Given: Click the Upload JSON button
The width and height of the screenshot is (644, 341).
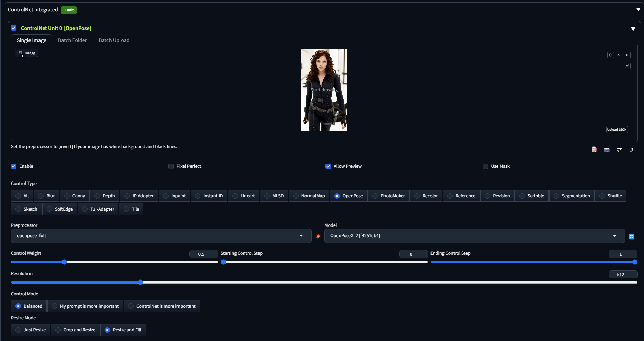Looking at the screenshot, I should click(x=617, y=129).
